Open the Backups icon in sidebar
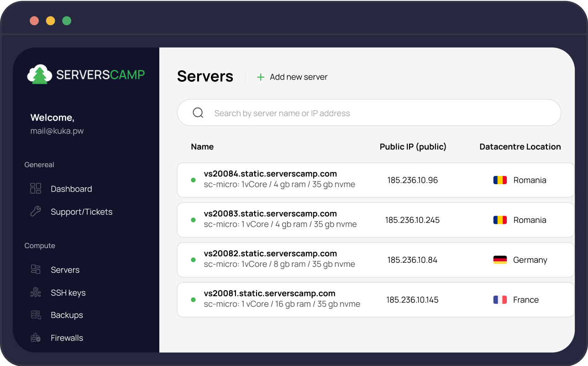 tap(36, 315)
